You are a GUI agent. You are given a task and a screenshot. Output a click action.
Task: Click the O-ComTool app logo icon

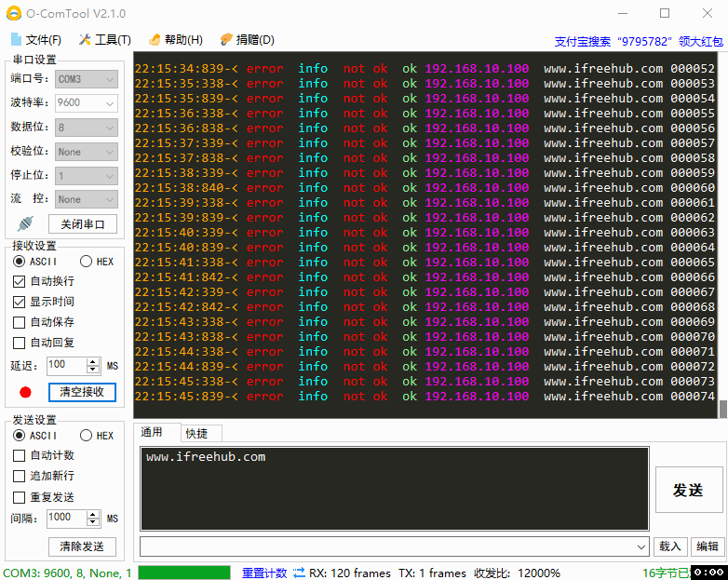click(x=13, y=13)
